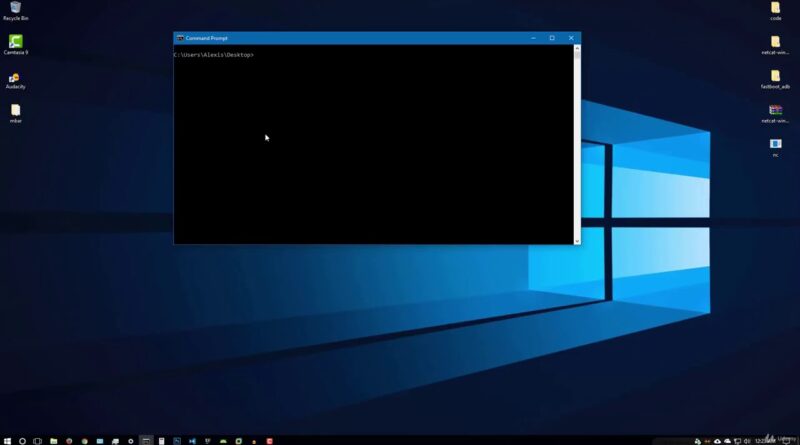This screenshot has height=445, width=800.
Task: Open Cortana search circle in taskbar
Action: tap(22, 441)
